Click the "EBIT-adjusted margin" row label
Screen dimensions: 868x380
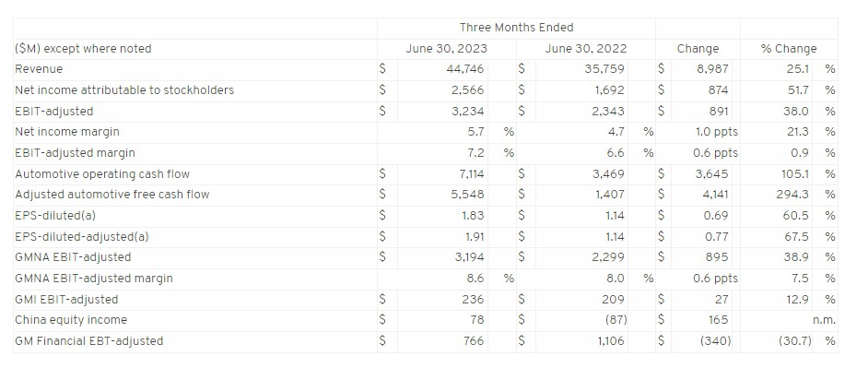(73, 153)
